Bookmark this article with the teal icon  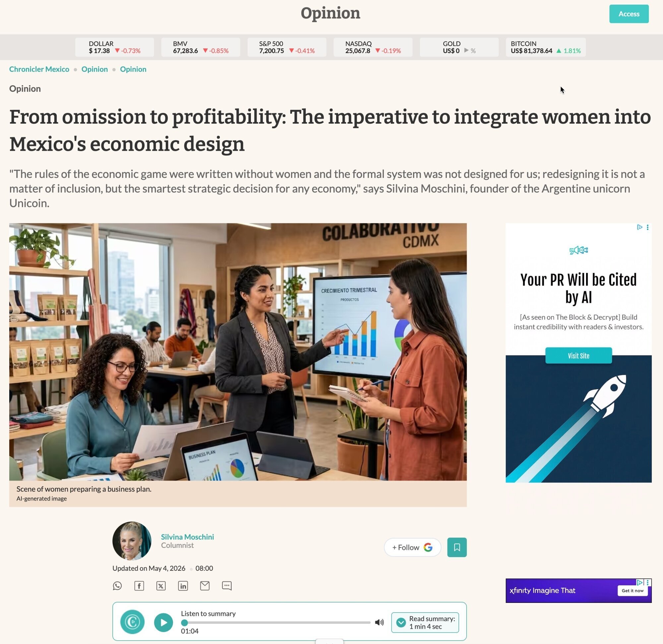[x=457, y=547]
